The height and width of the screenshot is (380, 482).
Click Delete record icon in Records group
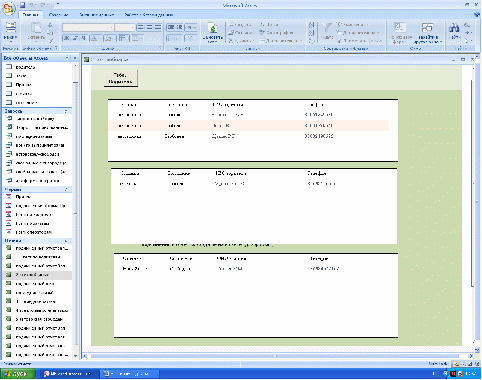coord(240,41)
